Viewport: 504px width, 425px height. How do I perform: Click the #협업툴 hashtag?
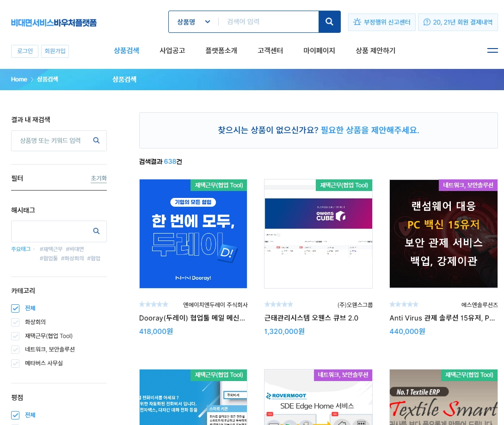tap(49, 258)
